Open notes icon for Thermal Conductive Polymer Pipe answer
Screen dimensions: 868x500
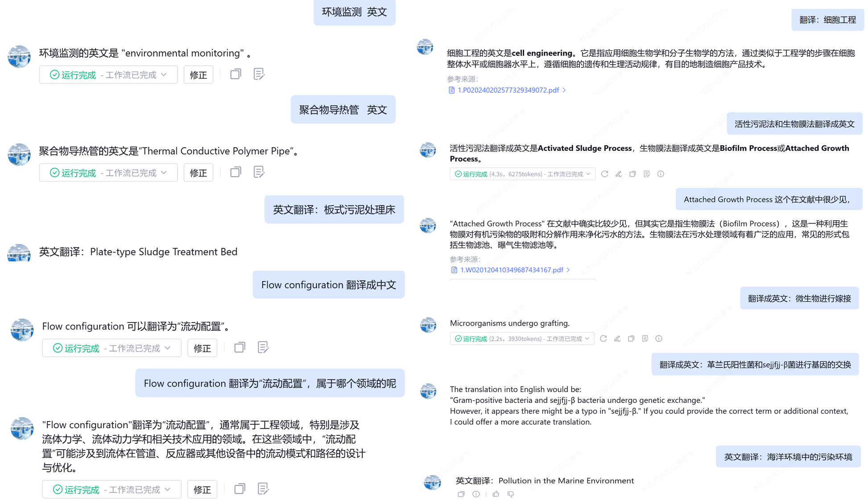pos(259,172)
